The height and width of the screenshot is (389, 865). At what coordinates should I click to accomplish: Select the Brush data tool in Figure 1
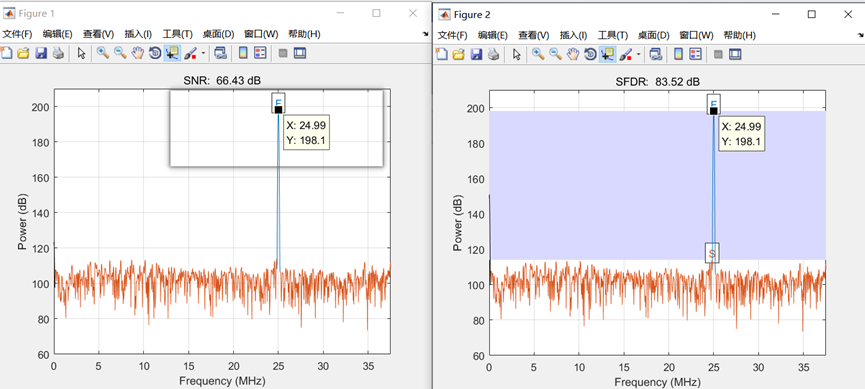tap(190, 54)
